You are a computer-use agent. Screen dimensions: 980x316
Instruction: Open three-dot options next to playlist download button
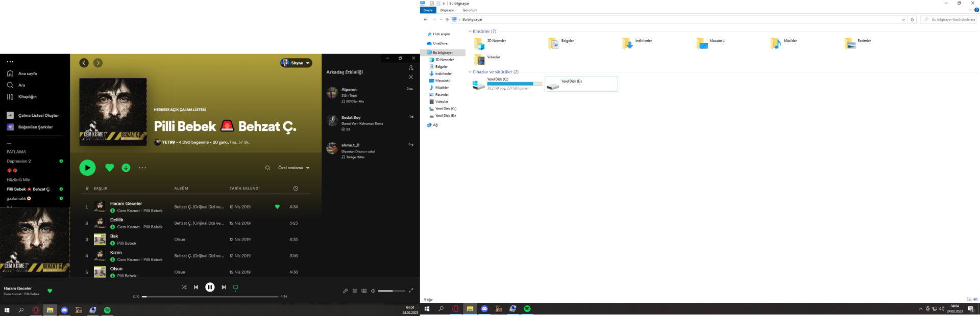pyautogui.click(x=142, y=168)
